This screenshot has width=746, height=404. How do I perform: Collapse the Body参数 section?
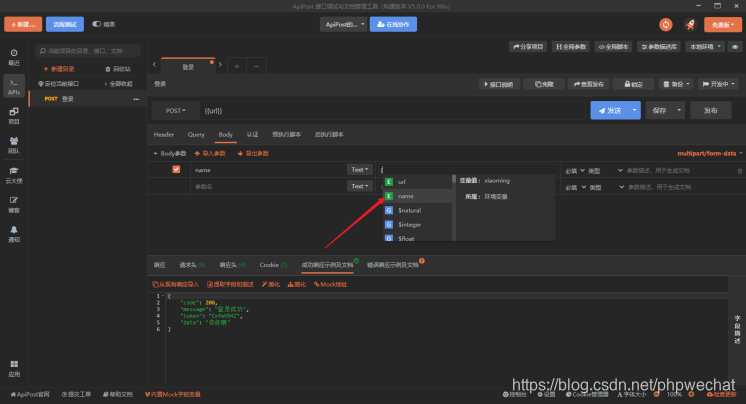[169, 153]
